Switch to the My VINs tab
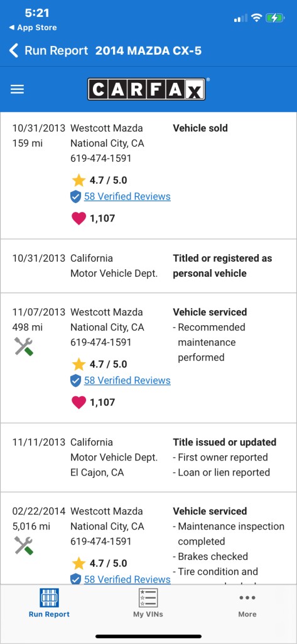The image size is (297, 644). pos(148,603)
